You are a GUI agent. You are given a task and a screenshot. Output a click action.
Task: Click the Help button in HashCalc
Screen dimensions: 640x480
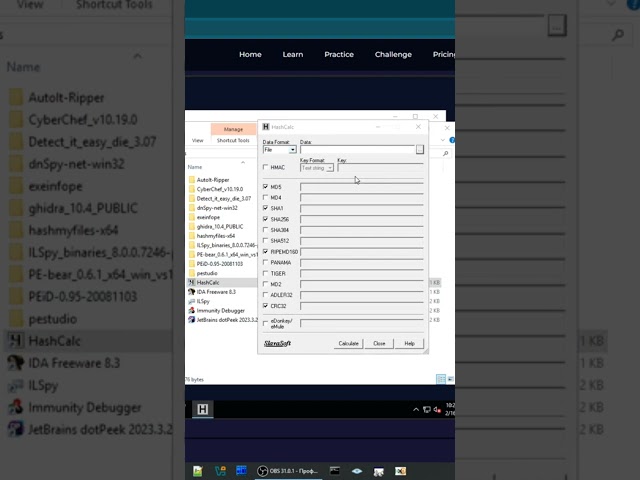click(409, 343)
